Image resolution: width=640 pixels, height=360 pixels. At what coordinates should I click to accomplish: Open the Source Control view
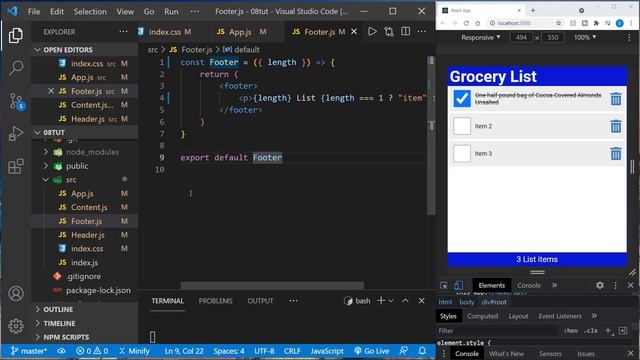pyautogui.click(x=16, y=101)
